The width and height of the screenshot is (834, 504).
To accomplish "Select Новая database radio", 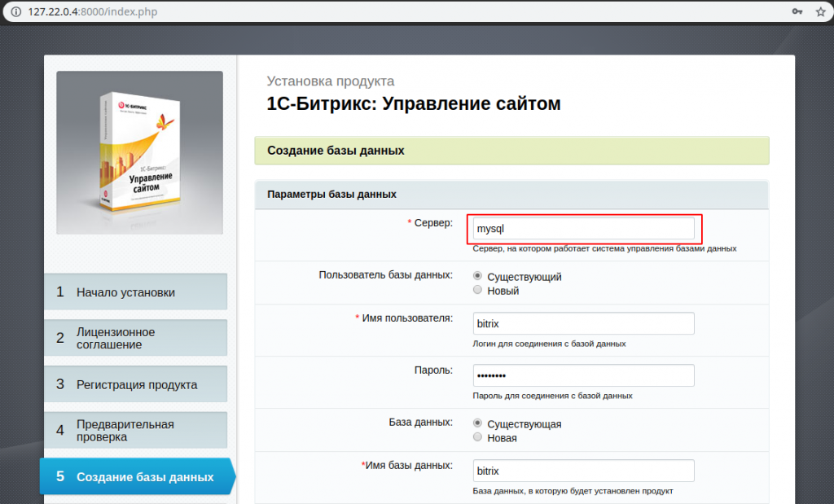I will (477, 437).
